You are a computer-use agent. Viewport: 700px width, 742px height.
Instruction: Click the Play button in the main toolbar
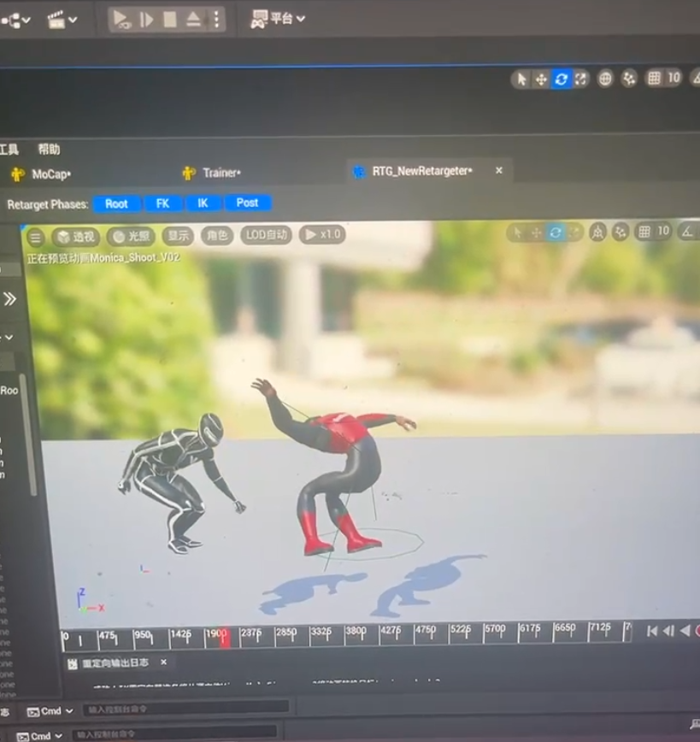point(121,20)
